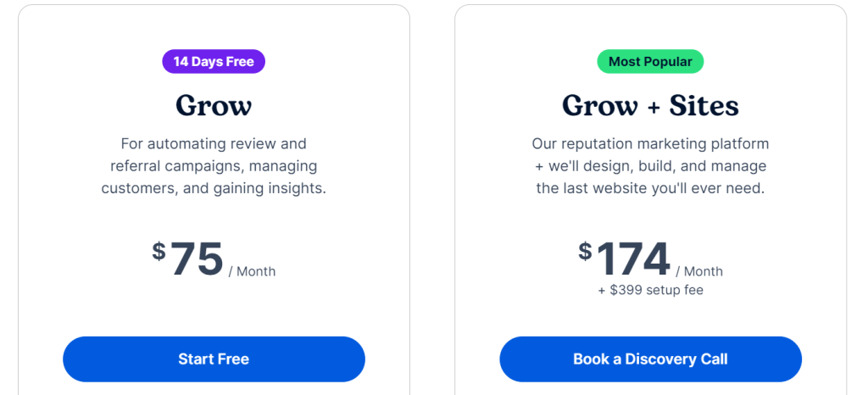Image resolution: width=868 pixels, height=395 pixels.
Task: Click the Grow plan description about review campaigns
Action: click(x=214, y=166)
